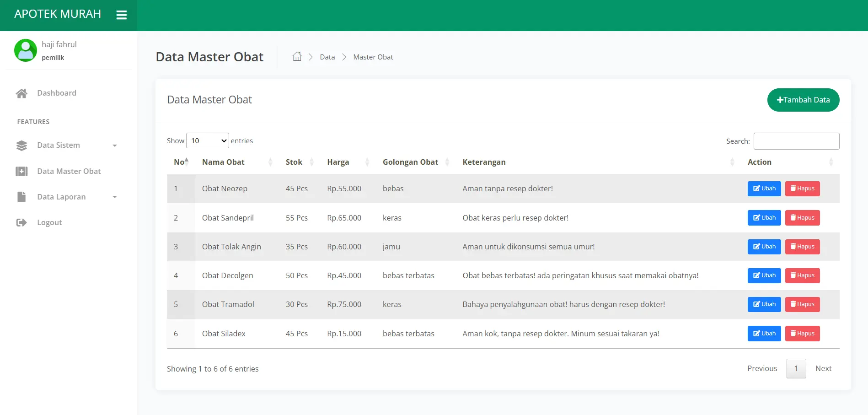Click the home breadcrumb icon
Screen dimensions: 868x415
click(297, 56)
